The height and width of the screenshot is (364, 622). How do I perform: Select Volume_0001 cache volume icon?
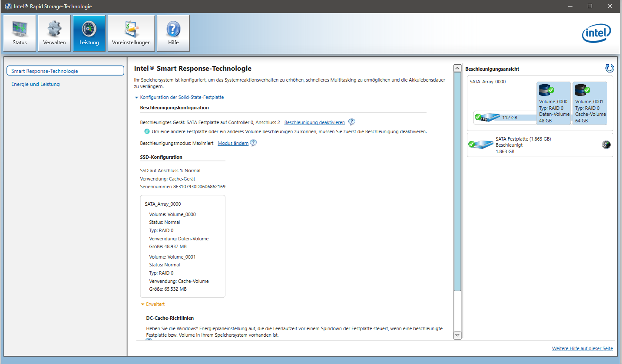[x=582, y=89]
